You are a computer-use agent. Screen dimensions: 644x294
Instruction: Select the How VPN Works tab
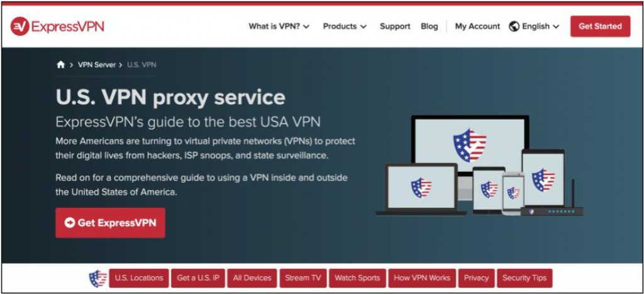coord(422,278)
